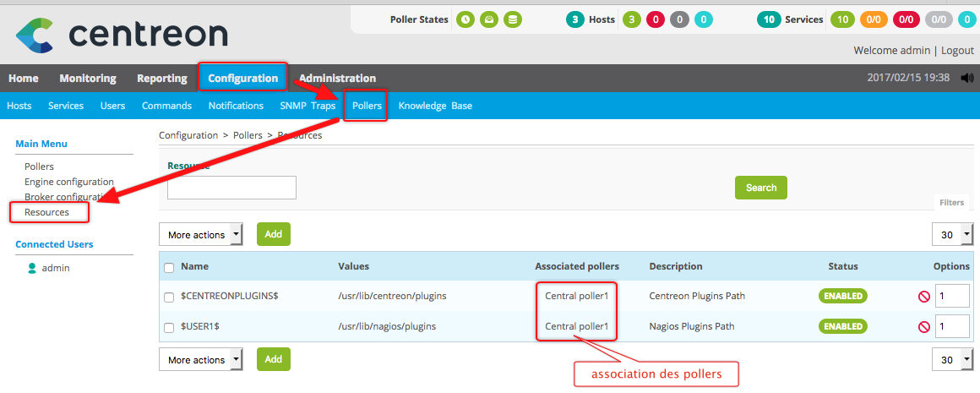
Task: Open the top More actions dropdown
Action: [201, 235]
